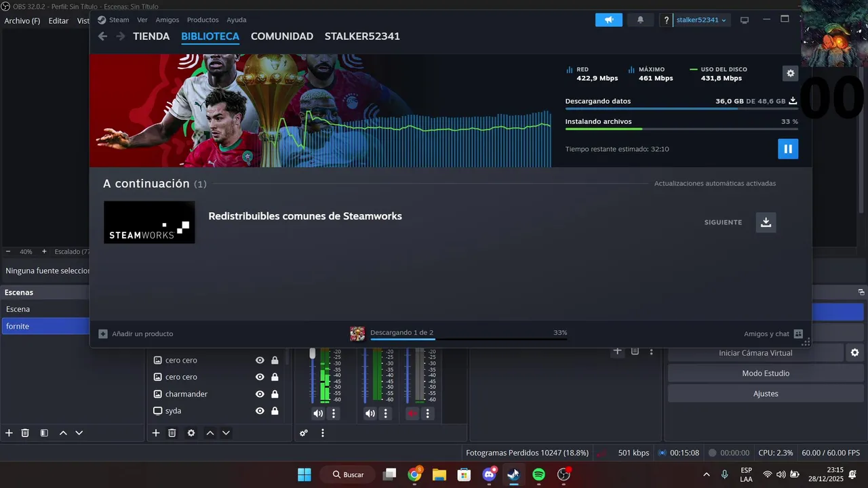Open Steam Amigos menu
This screenshot has width=868, height=488.
click(x=167, y=20)
